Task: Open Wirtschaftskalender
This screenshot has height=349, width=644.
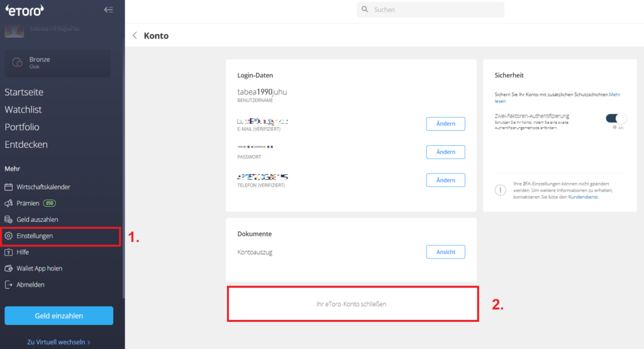Action: coord(43,187)
